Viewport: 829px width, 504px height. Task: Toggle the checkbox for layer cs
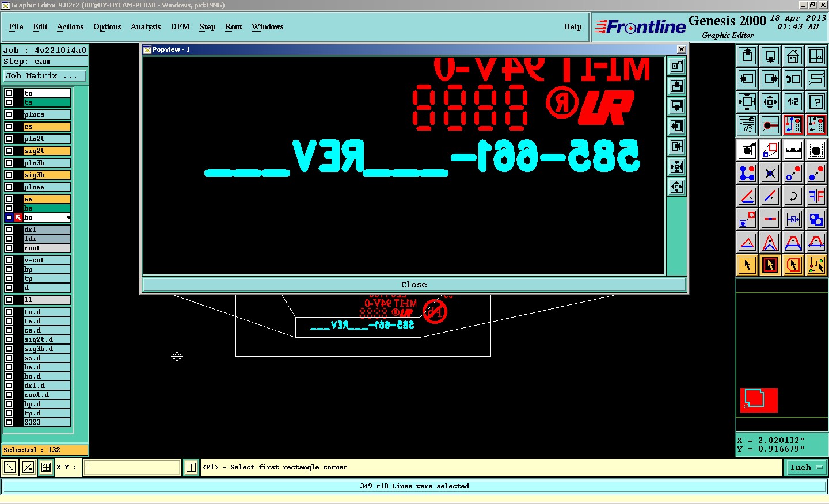point(9,127)
